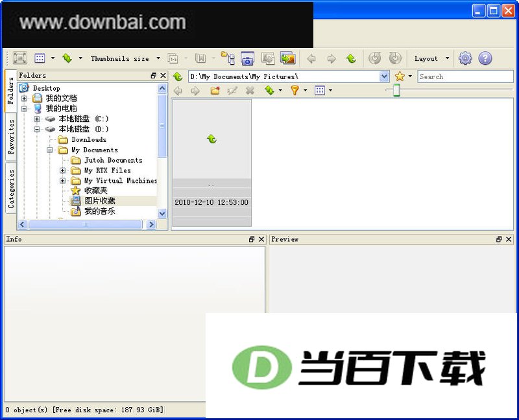Screen dimensions: 519x420
Task: Expand the 我的文档 tree node
Action: click(x=24, y=99)
